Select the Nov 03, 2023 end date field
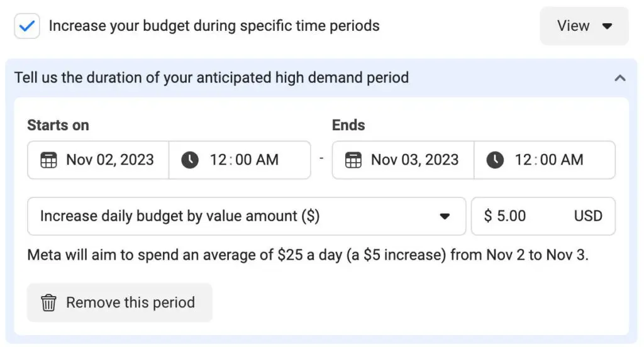 click(414, 160)
